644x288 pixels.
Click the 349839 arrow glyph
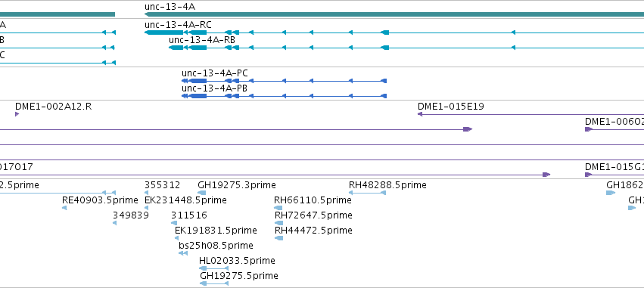pyautogui.click(x=114, y=223)
